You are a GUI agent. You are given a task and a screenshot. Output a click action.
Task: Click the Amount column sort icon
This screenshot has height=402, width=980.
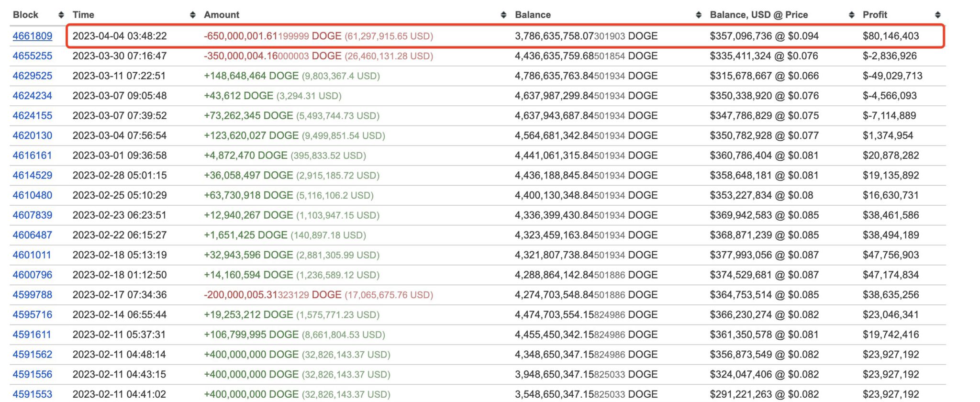[503, 14]
